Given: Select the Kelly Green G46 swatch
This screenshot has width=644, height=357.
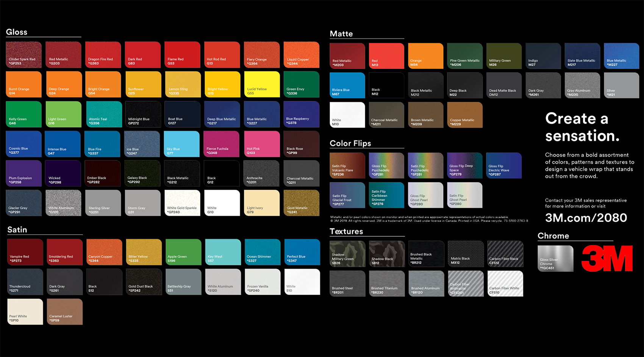Looking at the screenshot, I should 24,114.
